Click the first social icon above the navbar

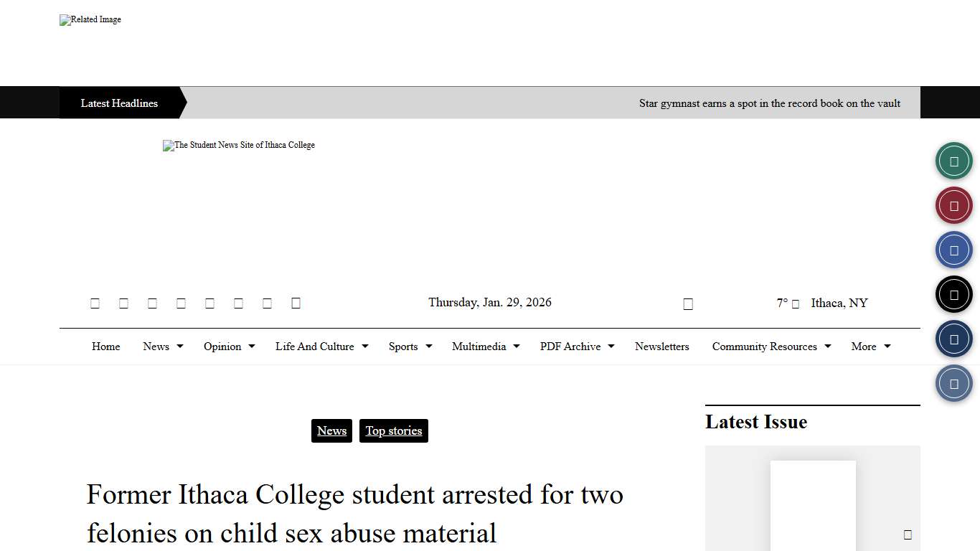point(95,303)
